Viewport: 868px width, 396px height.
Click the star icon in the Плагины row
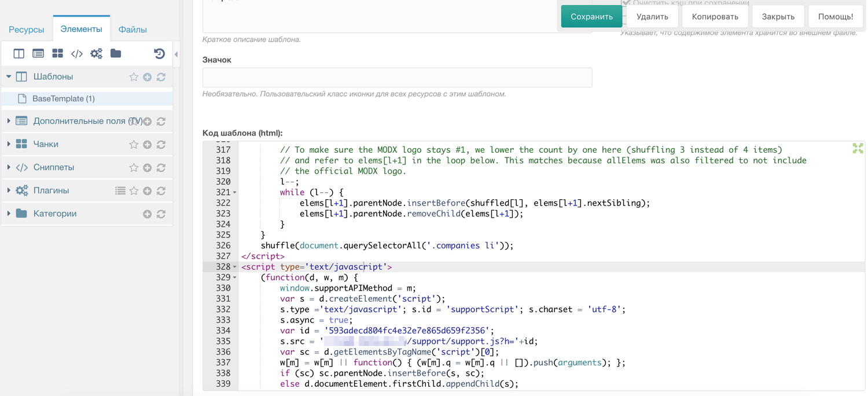(x=134, y=191)
